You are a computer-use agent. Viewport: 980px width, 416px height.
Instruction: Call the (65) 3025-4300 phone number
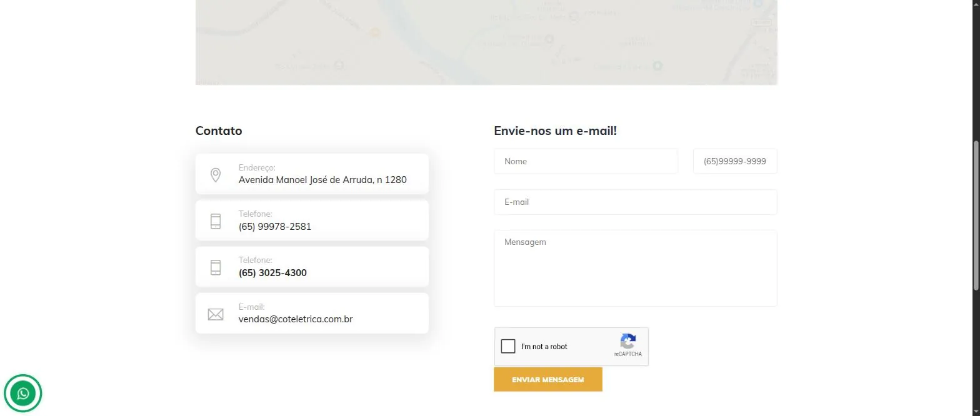tap(272, 273)
